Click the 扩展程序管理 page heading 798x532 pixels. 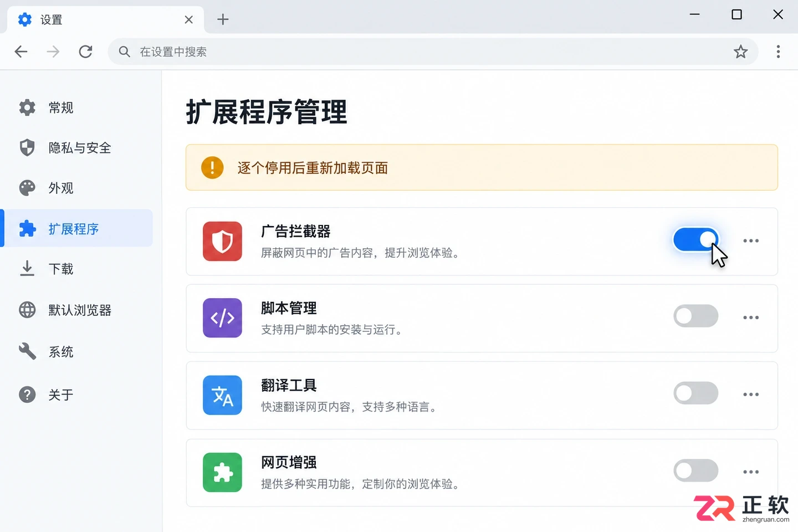click(x=267, y=112)
